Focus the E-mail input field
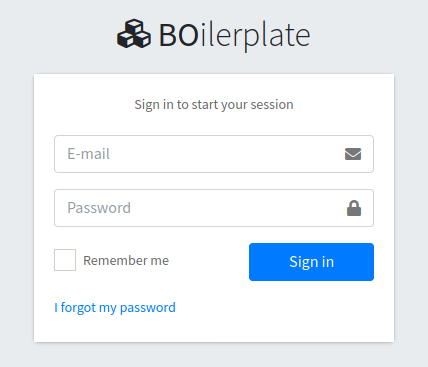 coord(214,154)
